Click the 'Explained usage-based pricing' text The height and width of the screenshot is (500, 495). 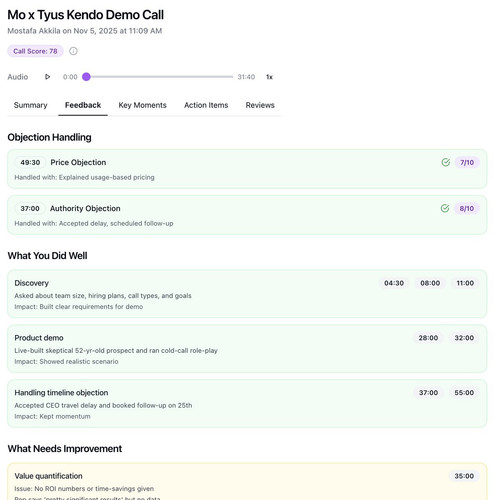(x=107, y=177)
